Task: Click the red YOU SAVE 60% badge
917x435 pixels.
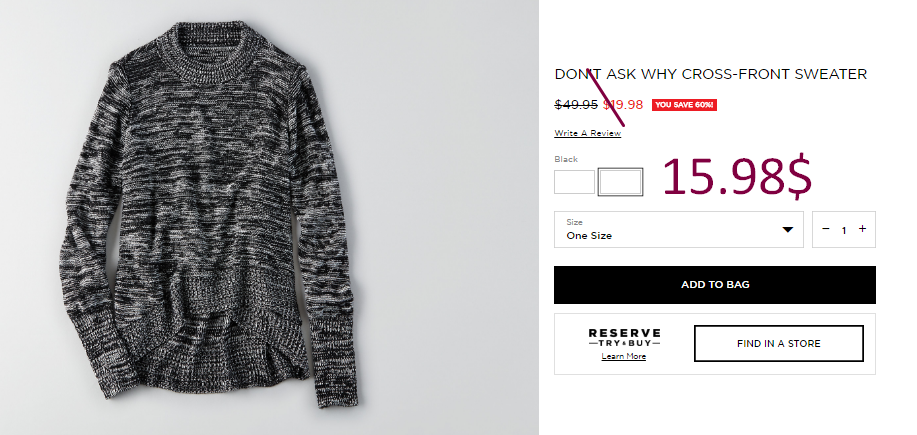Action: [684, 105]
